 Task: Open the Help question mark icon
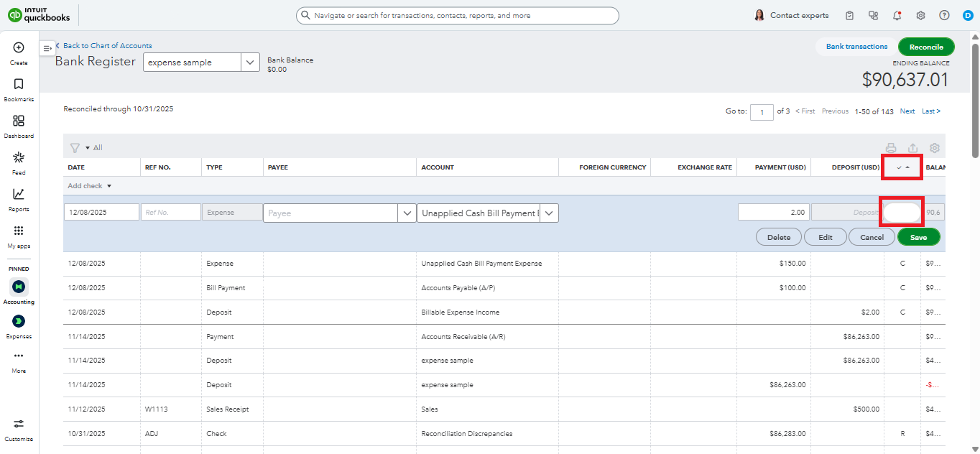click(944, 16)
